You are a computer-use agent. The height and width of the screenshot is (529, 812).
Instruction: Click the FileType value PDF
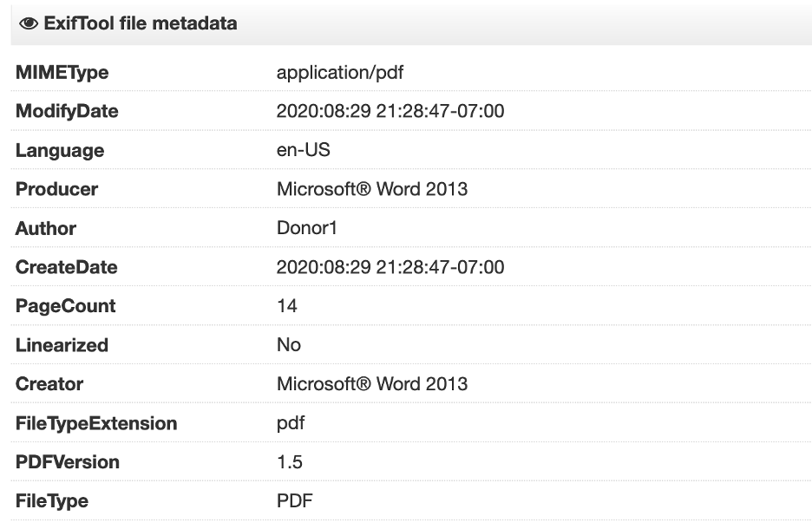(295, 501)
